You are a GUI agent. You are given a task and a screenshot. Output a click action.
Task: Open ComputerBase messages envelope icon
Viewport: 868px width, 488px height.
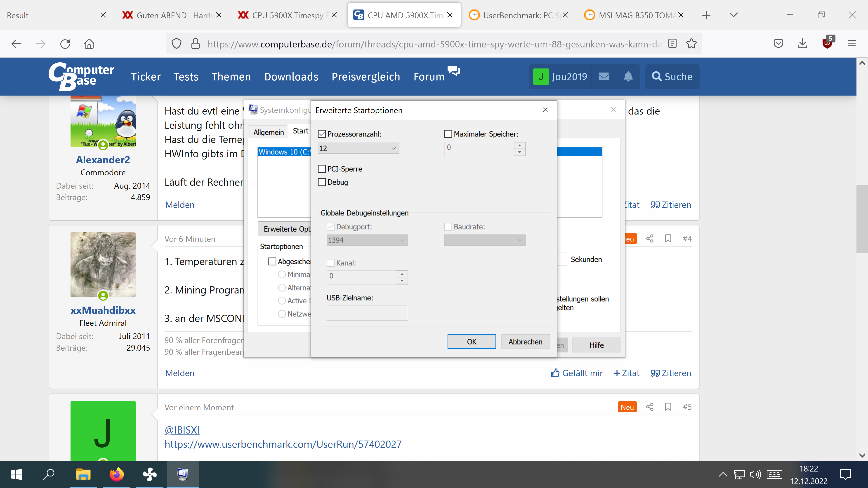coord(604,77)
